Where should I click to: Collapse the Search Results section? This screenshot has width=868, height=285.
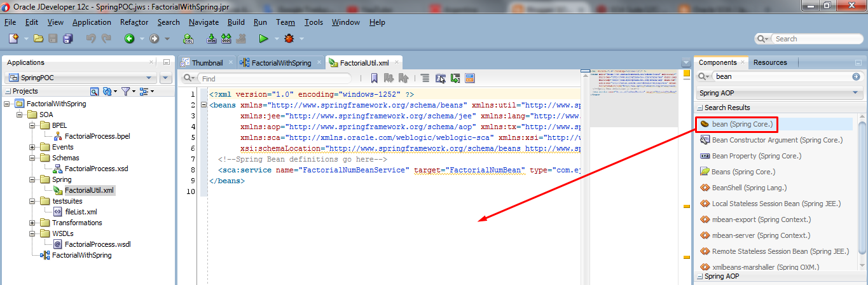[700, 108]
